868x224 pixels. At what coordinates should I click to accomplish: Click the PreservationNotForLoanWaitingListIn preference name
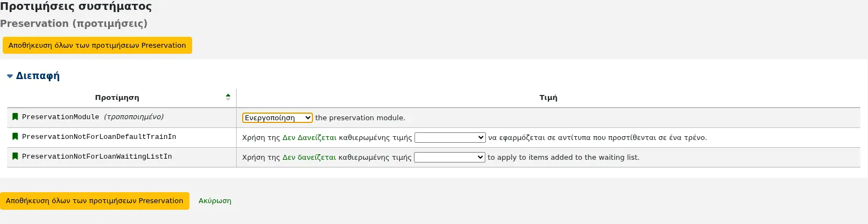[x=97, y=156]
